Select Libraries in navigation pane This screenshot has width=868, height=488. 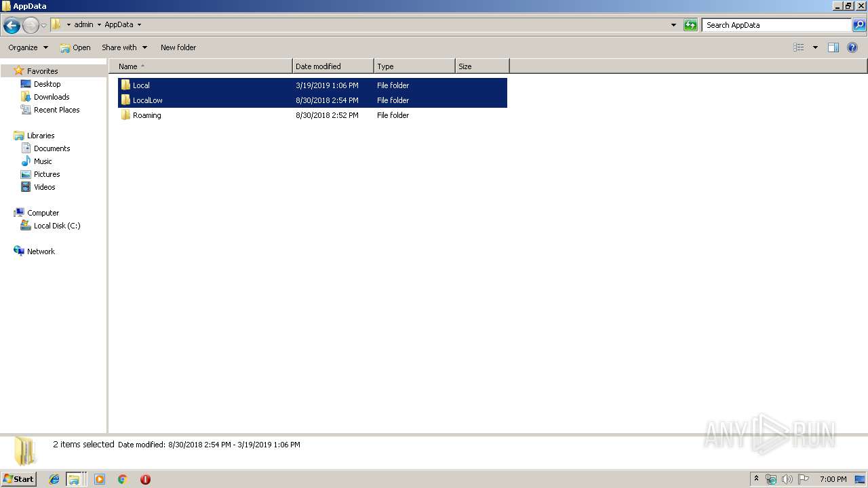pyautogui.click(x=41, y=136)
